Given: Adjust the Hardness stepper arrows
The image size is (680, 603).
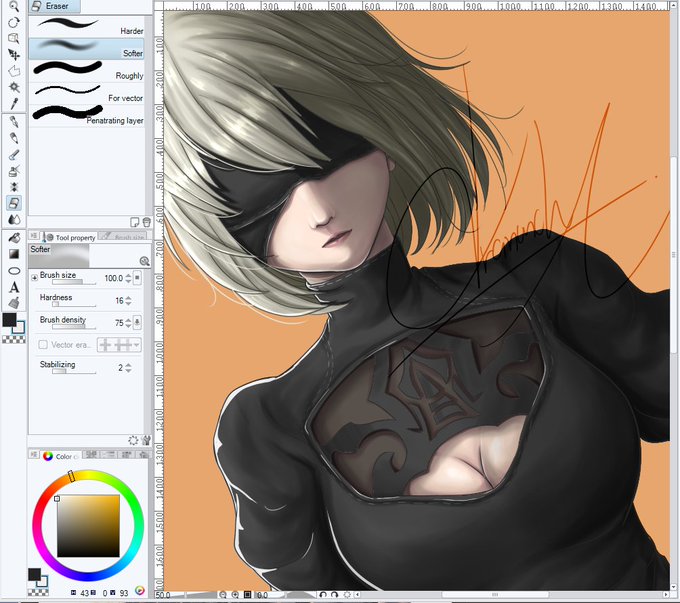Looking at the screenshot, I should pyautogui.click(x=128, y=301).
